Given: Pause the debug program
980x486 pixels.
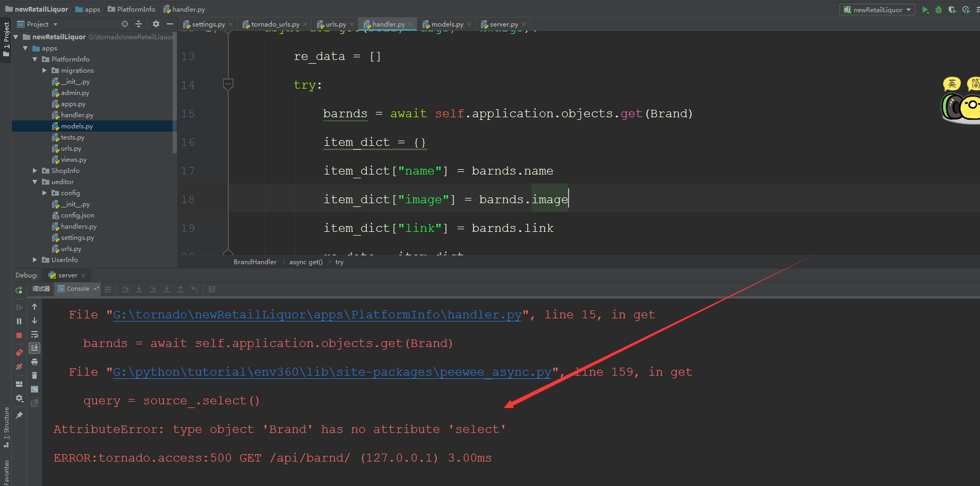Looking at the screenshot, I should 19,321.
